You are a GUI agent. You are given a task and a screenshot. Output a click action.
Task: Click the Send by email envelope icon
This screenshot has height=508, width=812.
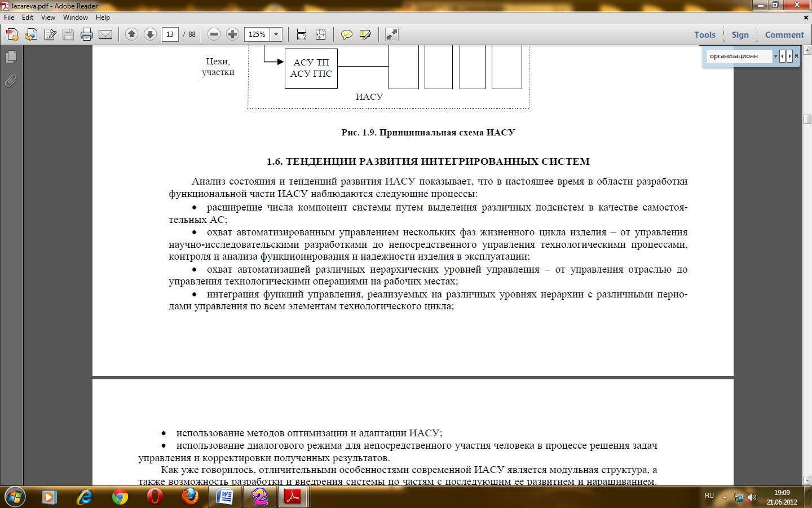point(105,34)
